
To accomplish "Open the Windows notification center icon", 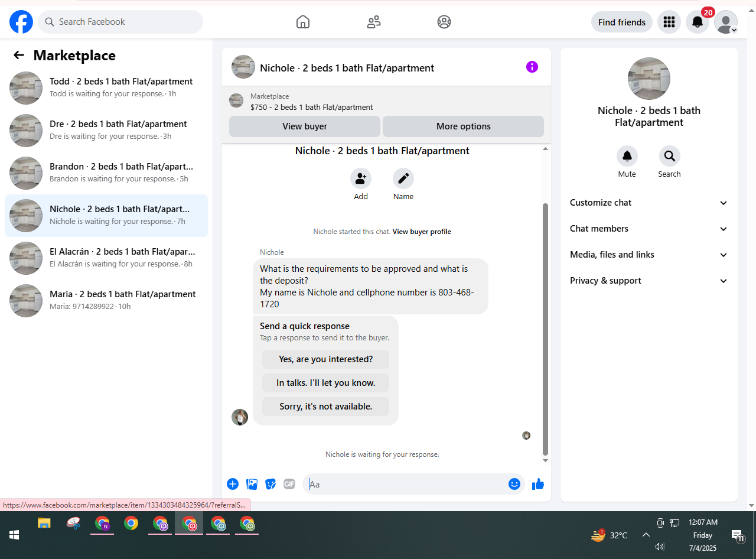I will click(738, 535).
